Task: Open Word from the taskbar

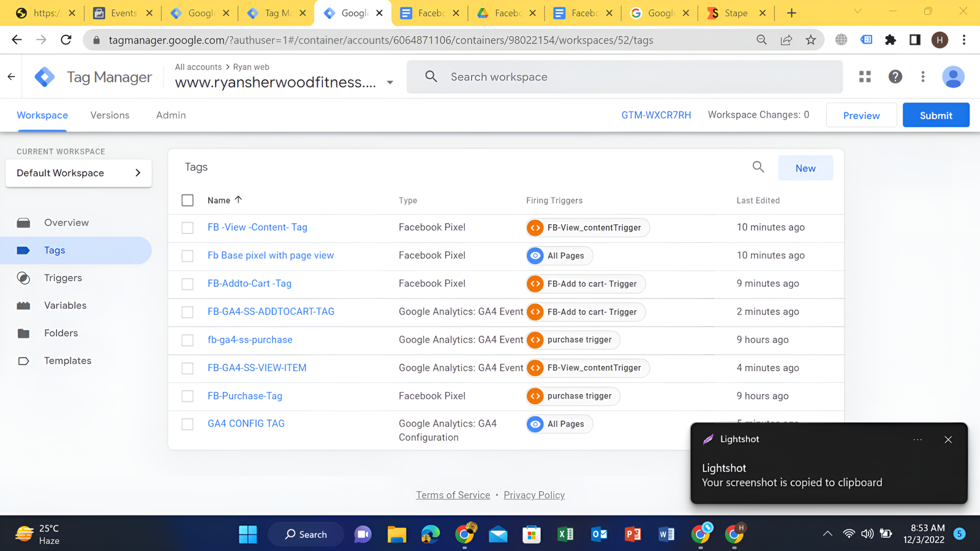Action: [666, 534]
